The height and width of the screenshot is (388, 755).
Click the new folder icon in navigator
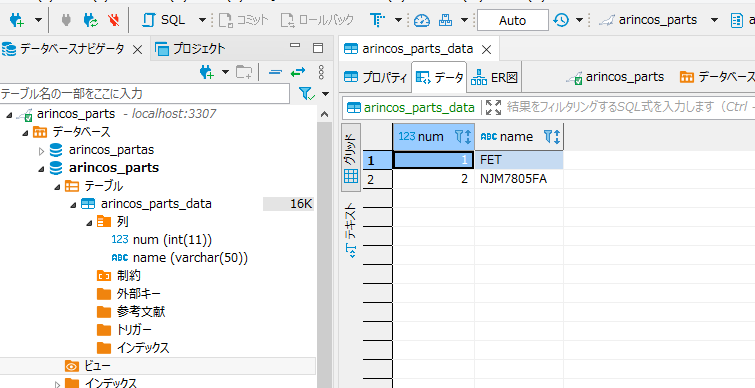tap(244, 72)
